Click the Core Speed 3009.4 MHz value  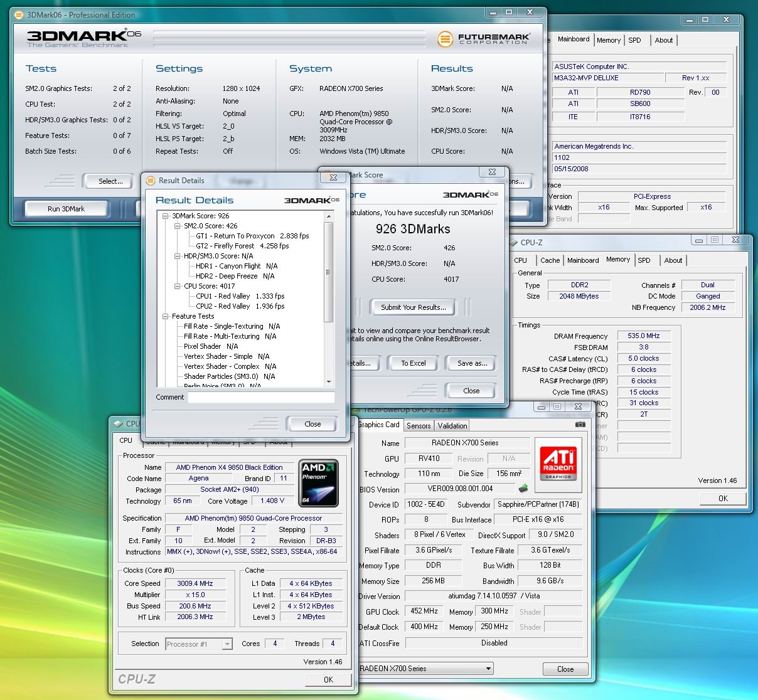(195, 583)
